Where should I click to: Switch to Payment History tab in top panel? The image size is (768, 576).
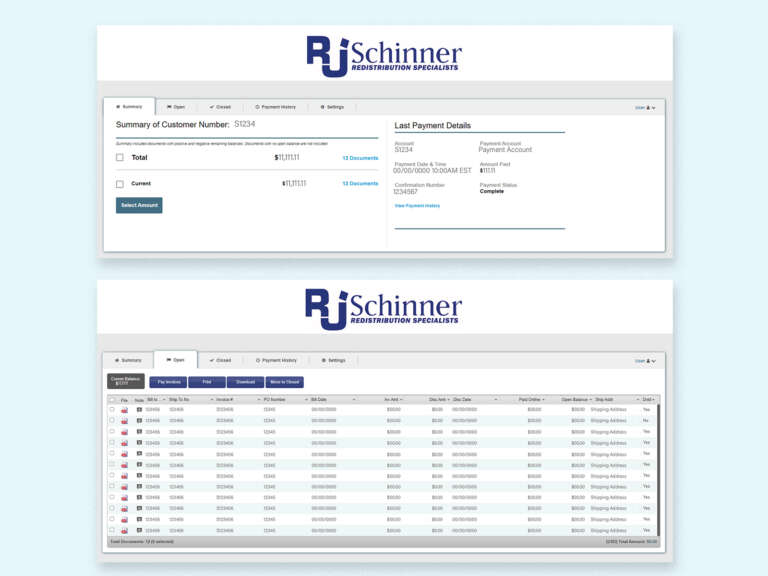276,107
